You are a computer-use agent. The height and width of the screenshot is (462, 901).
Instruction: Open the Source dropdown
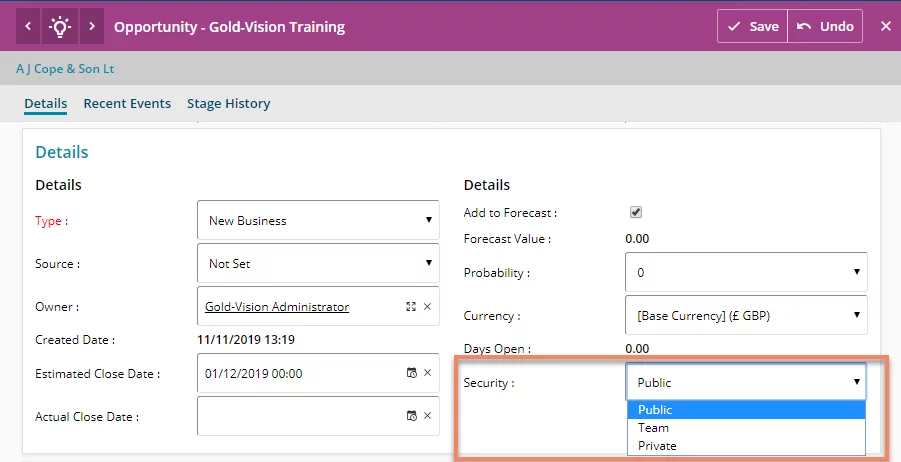[318, 263]
